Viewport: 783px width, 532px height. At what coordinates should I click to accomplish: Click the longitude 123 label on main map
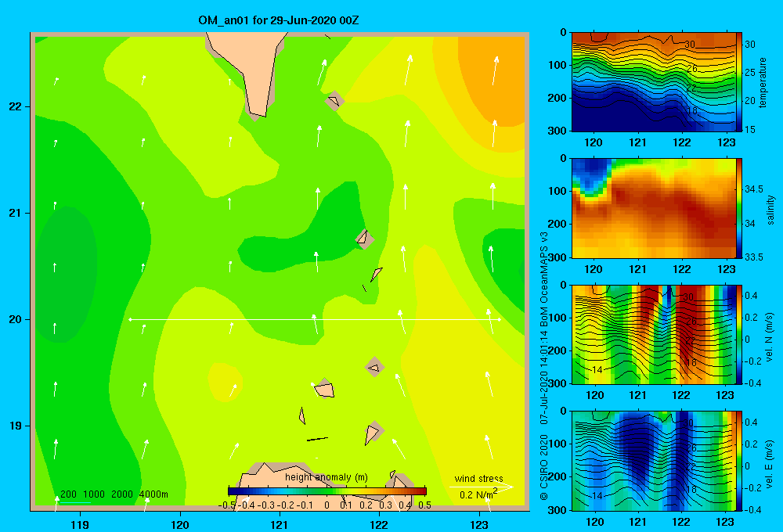click(479, 524)
